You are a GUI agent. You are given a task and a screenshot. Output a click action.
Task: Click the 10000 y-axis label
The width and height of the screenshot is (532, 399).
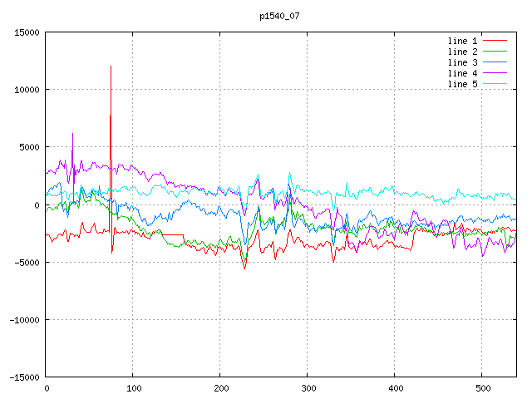pyautogui.click(x=27, y=90)
